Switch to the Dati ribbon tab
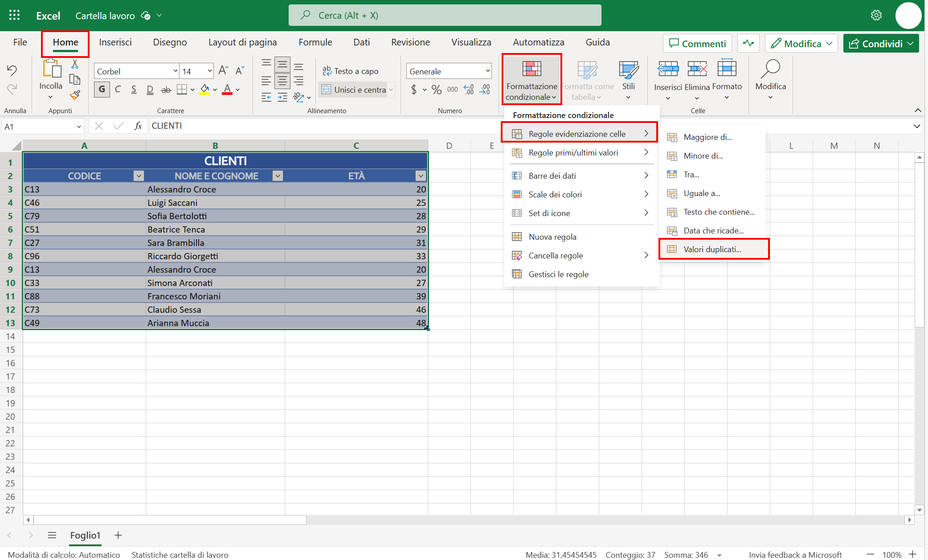Image resolution: width=928 pixels, height=560 pixels. pos(361,42)
